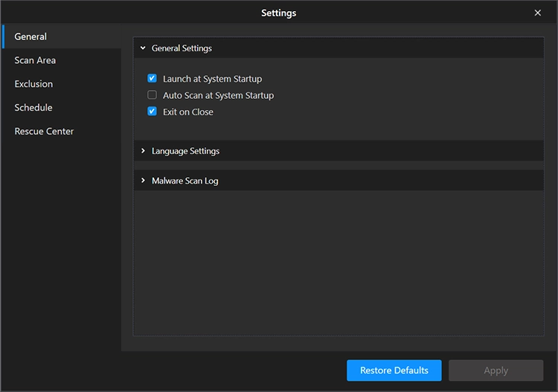Click the "Exit on Close" label text
The width and height of the screenshot is (558, 392).
[188, 112]
